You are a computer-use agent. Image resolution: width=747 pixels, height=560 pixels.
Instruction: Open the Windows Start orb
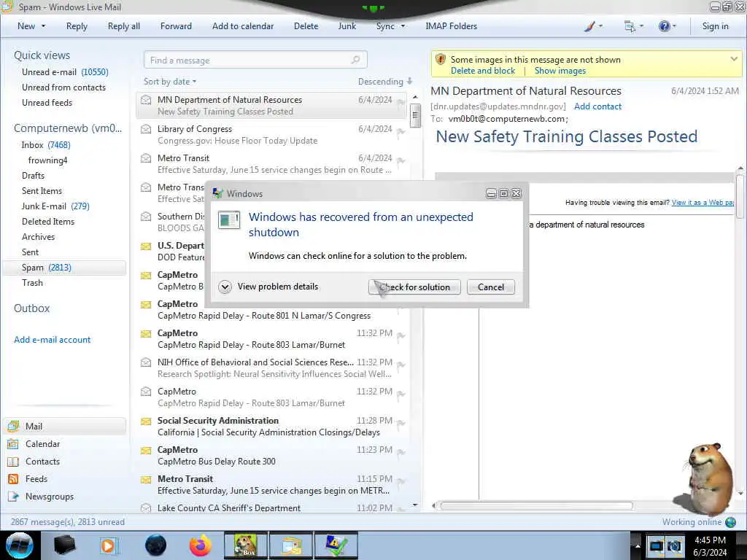[20, 545]
